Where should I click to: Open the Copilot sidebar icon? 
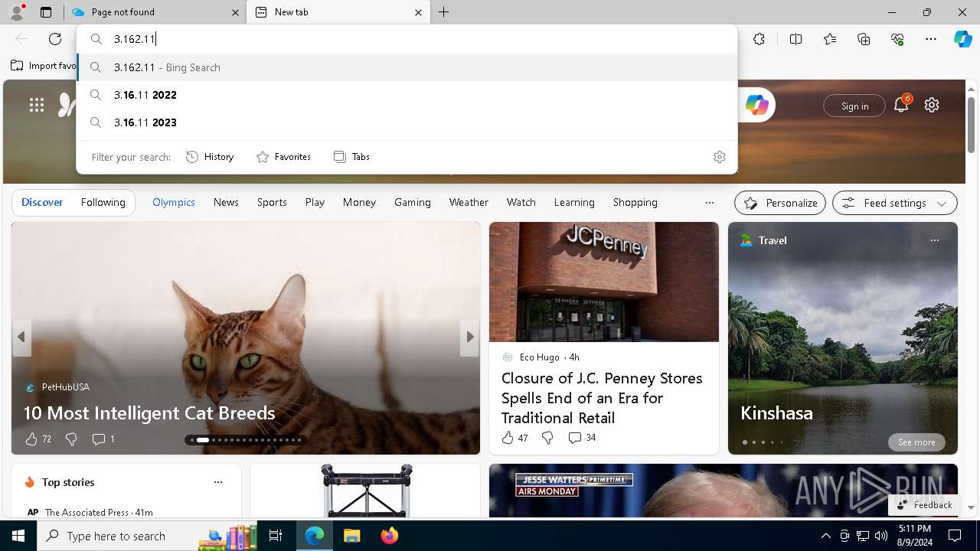click(x=962, y=39)
